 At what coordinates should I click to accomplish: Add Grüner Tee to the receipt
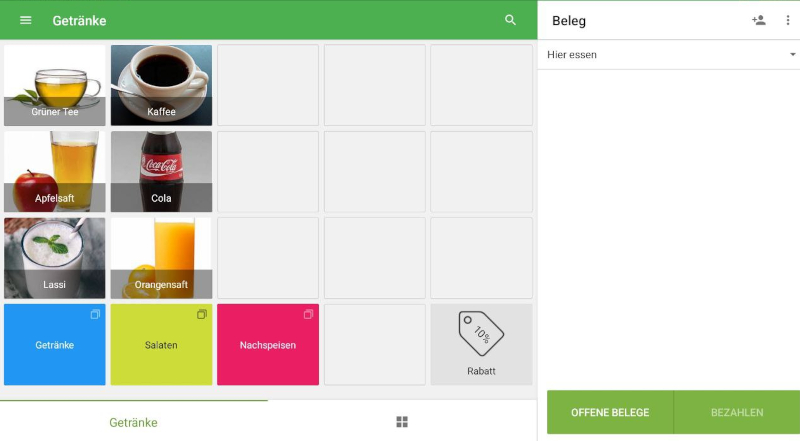tap(55, 85)
